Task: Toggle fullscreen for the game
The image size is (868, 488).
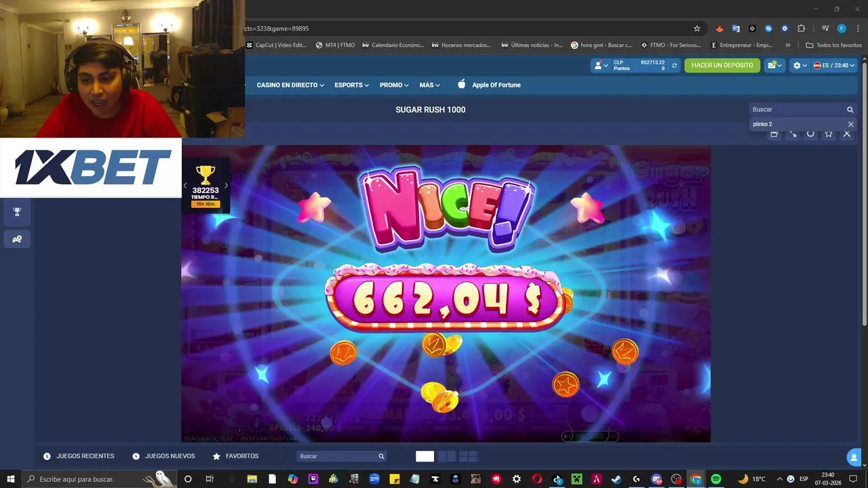Action: 792,134
